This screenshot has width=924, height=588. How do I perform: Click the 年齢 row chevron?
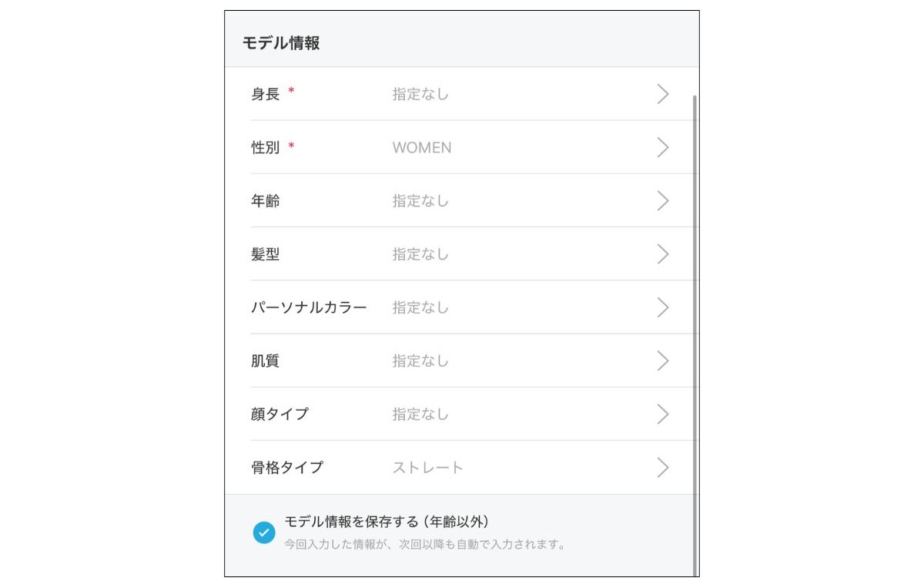click(x=662, y=201)
